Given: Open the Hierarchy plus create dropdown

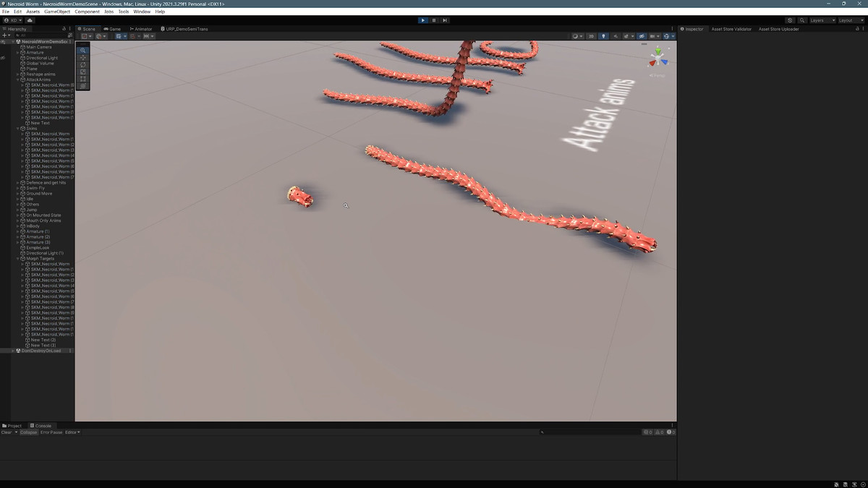Looking at the screenshot, I should click(x=7, y=35).
